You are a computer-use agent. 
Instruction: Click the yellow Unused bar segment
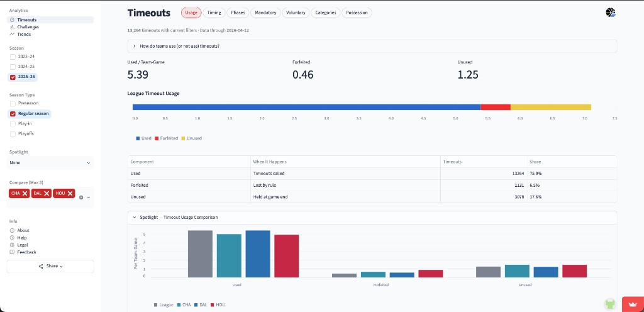(x=551, y=107)
